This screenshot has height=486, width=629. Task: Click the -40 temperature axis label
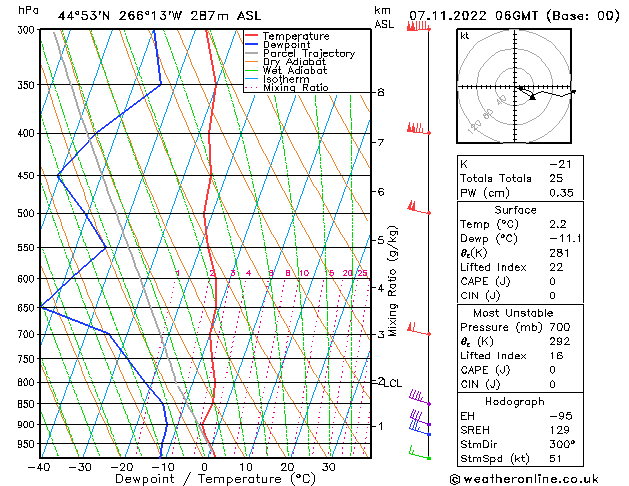(x=39, y=468)
